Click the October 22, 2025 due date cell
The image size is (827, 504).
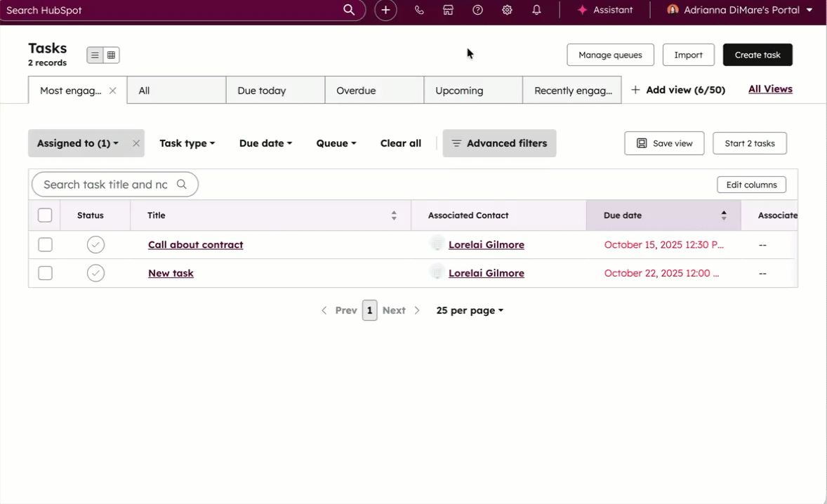[661, 273]
